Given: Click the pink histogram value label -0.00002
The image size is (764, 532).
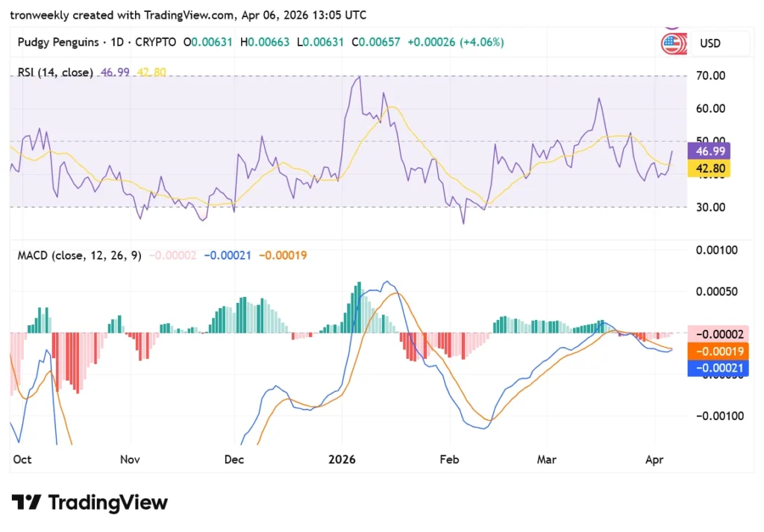Looking at the screenshot, I should click(710, 333).
